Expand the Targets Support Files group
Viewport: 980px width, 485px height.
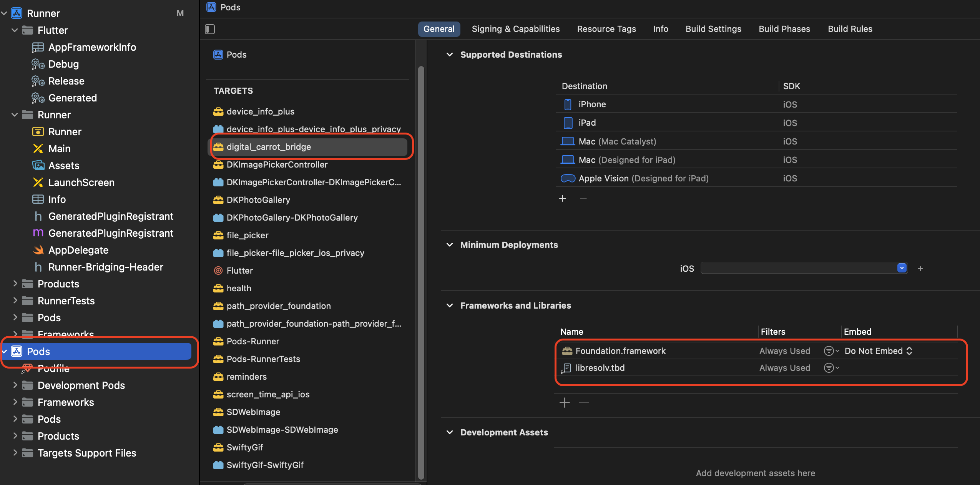point(15,453)
